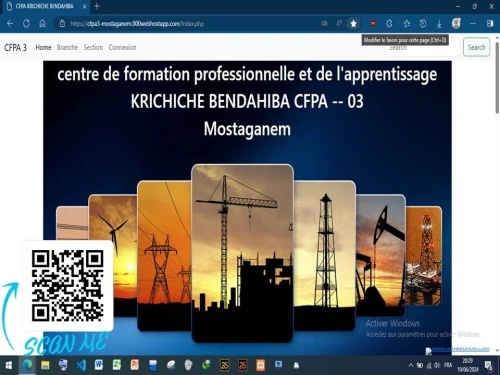The width and height of the screenshot is (500, 375).
Task: Open the browser home page icon
Action: point(42,24)
